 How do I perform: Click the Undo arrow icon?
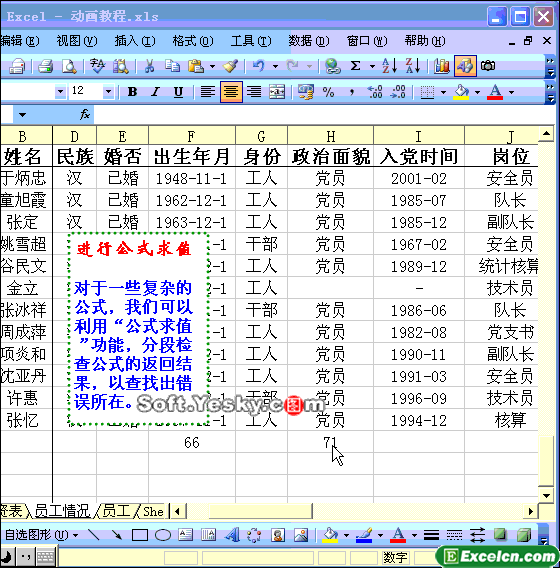click(x=259, y=66)
